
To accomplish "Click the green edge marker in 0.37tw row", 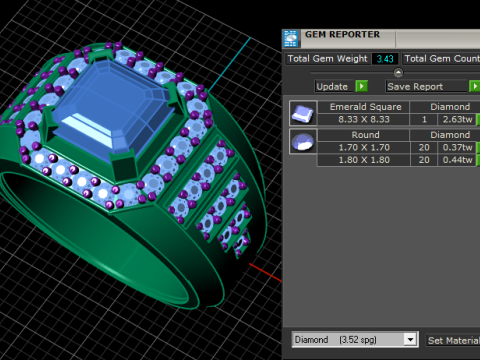I will [x=478, y=147].
